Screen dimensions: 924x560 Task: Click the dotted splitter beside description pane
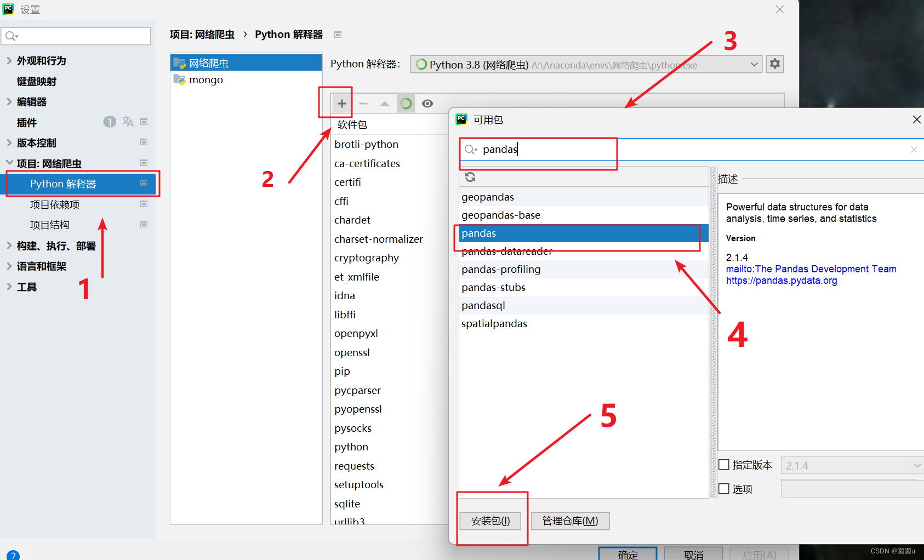713,332
